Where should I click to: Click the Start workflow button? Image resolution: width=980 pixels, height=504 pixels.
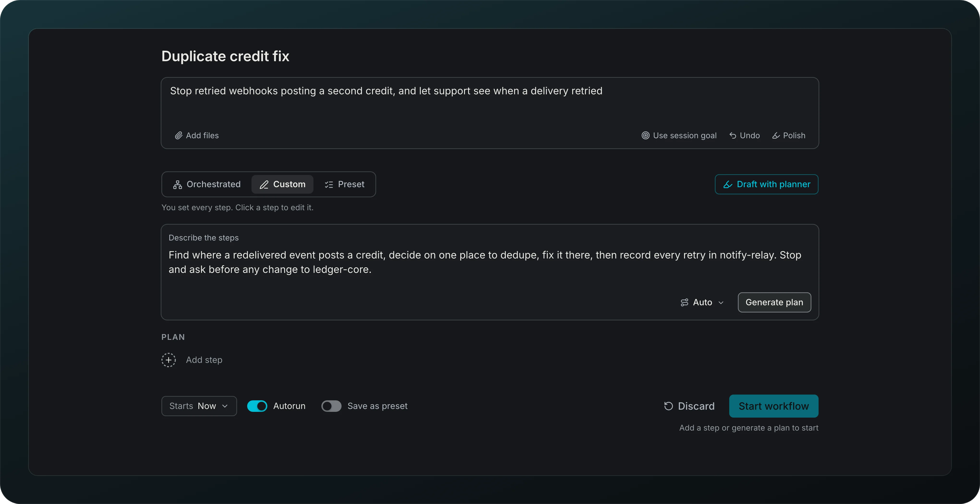pos(774,406)
